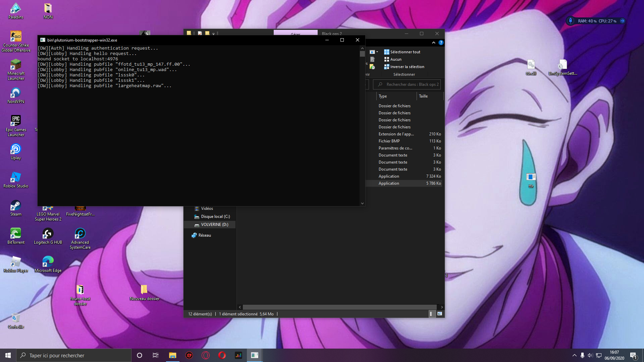
Task: Open File Explorer from the taskbar
Action: 172,355
